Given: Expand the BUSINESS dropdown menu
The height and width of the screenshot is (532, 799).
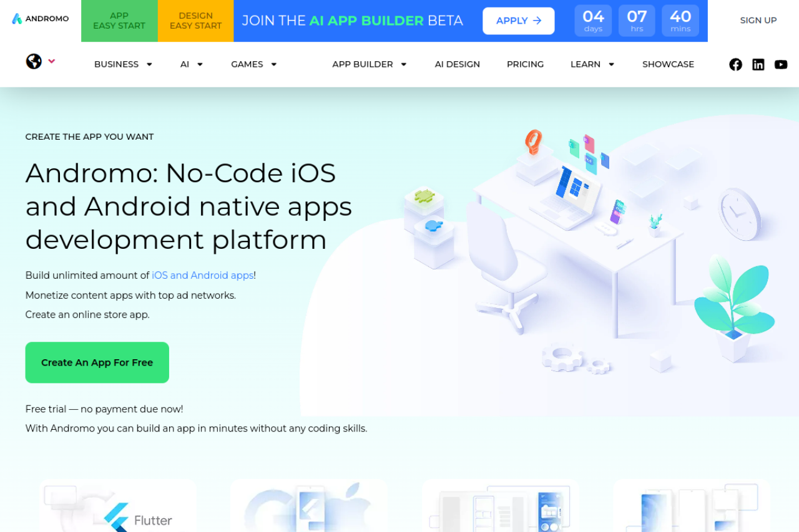Looking at the screenshot, I should pyautogui.click(x=123, y=64).
